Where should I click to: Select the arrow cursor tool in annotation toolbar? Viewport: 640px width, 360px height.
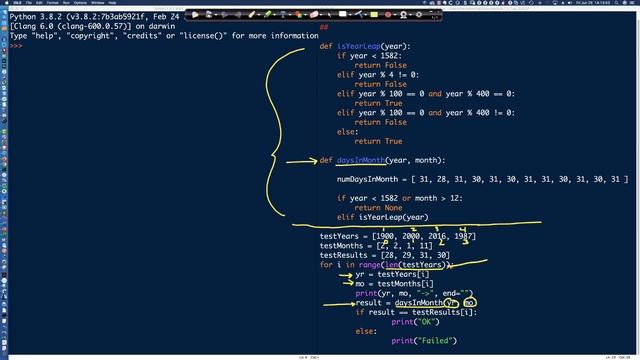195,15
